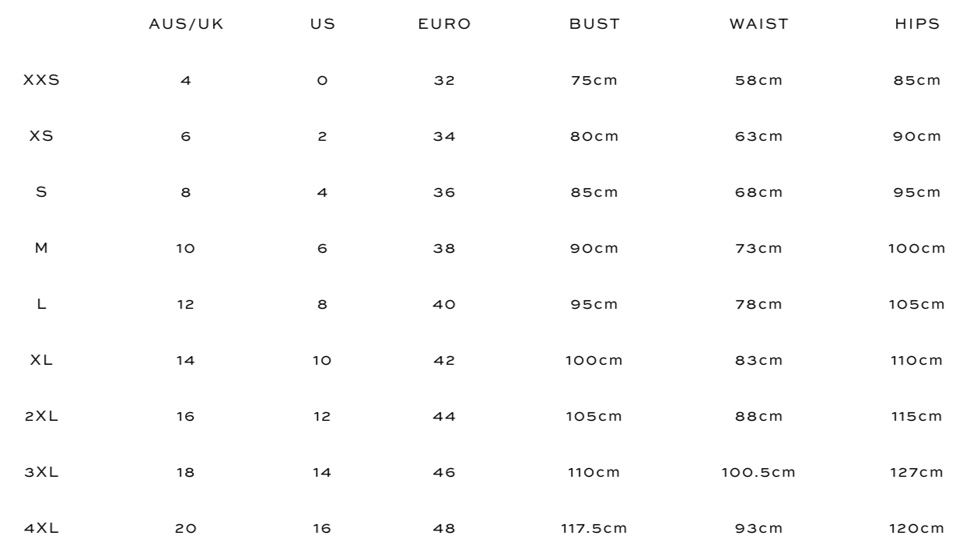The height and width of the screenshot is (560, 980).
Task: Select the 4XL size row label
Action: click(42, 528)
